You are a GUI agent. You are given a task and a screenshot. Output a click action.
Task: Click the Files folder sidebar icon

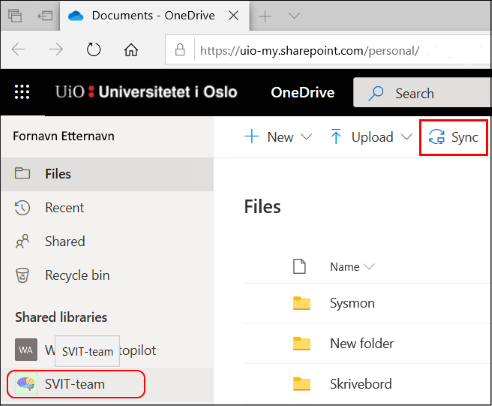pos(22,173)
